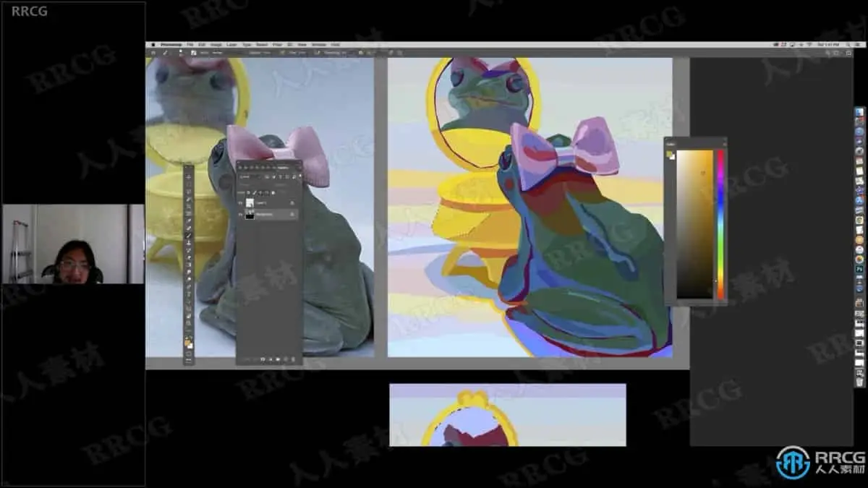This screenshot has width=868, height=488.
Task: Open the Photoshop icon in the Dock
Action: pyautogui.click(x=859, y=269)
